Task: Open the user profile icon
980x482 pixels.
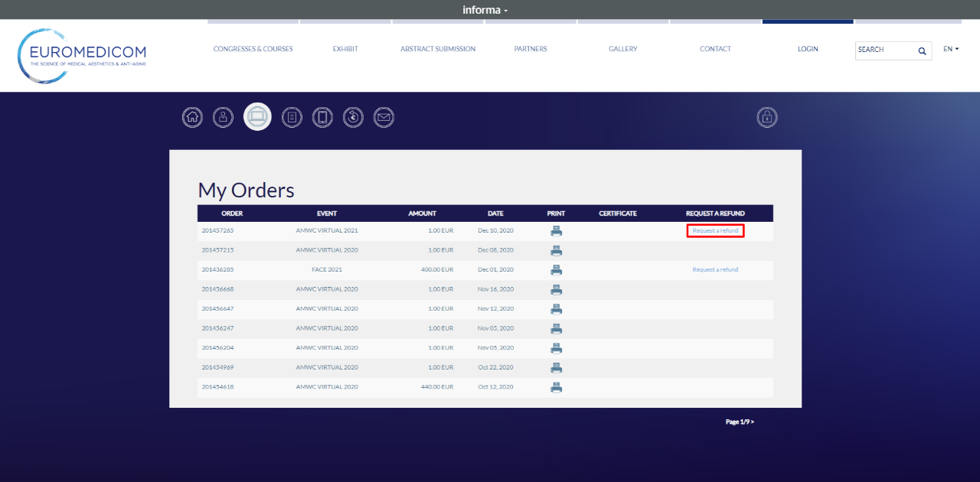Action: [223, 117]
